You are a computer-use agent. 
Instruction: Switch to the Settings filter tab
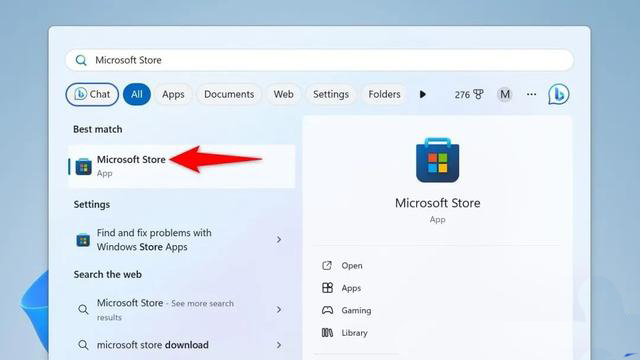click(x=331, y=94)
